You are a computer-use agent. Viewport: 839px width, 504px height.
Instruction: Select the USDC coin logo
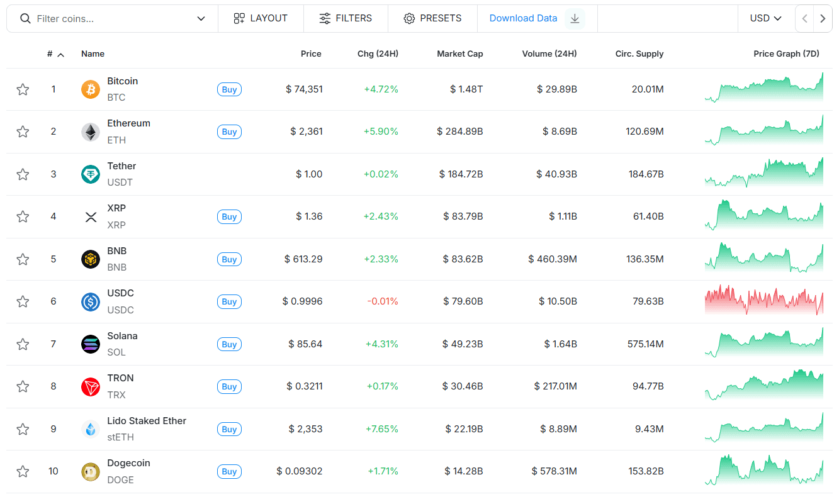(x=90, y=301)
